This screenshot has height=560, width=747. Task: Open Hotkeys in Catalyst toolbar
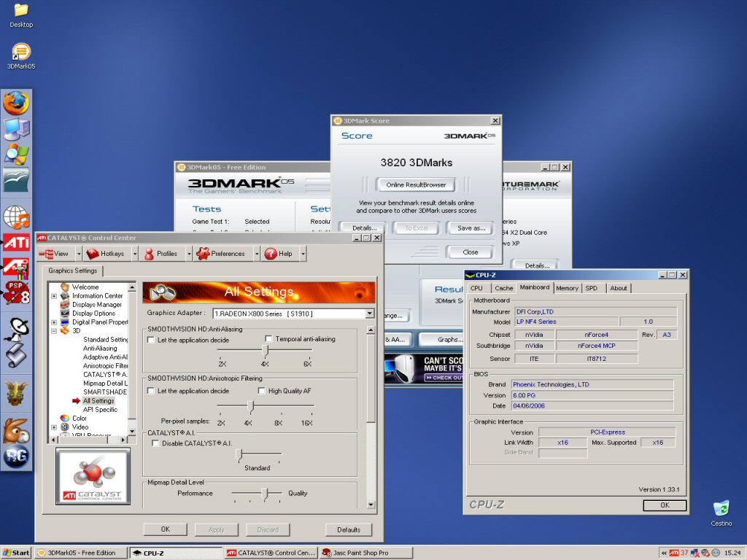click(x=105, y=254)
